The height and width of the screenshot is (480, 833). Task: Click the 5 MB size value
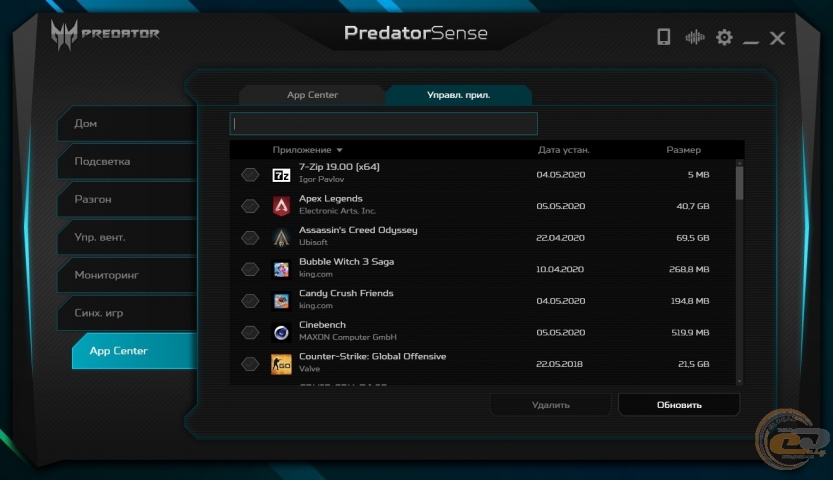698,175
